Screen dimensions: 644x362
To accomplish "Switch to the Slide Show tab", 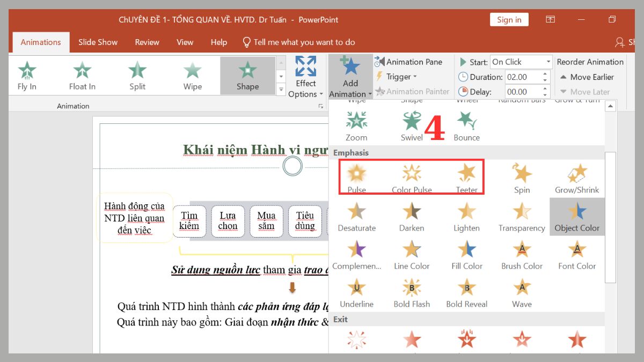I will 98,42.
